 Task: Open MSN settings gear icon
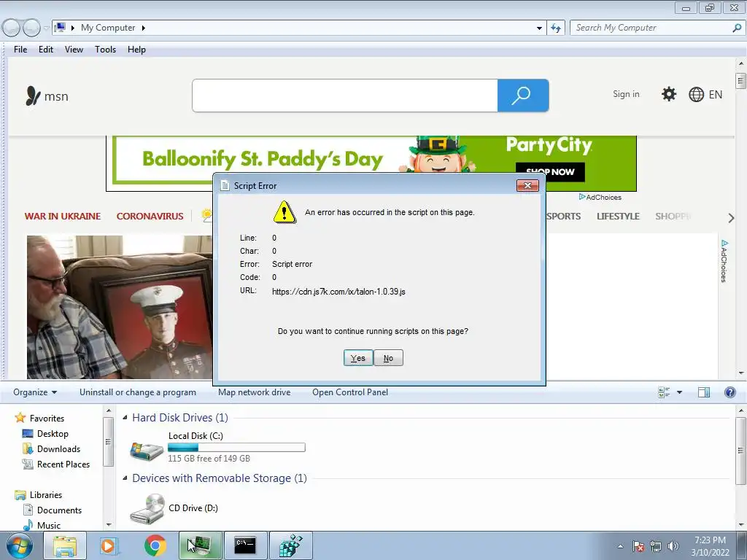668,94
